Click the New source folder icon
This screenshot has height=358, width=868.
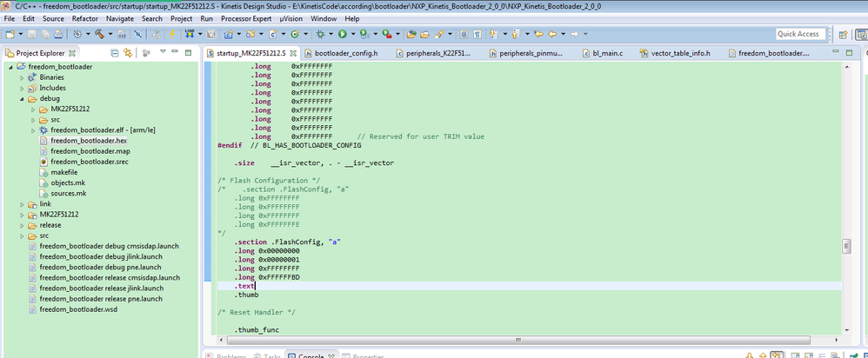[250, 34]
